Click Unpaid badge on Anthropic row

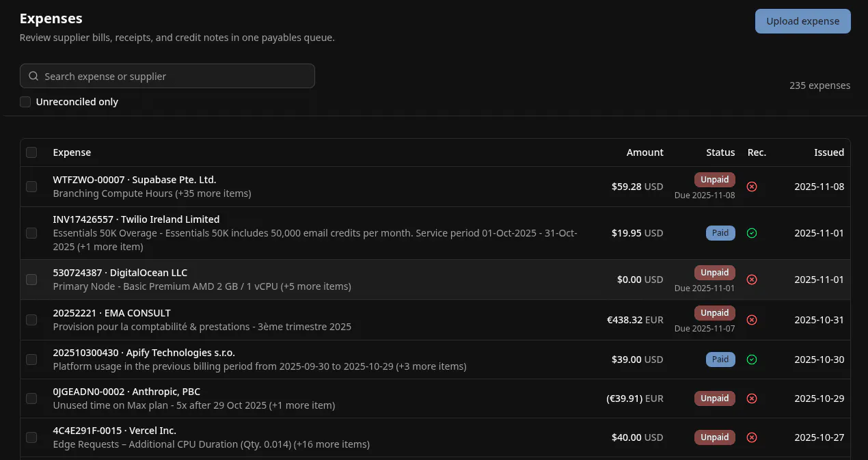point(714,398)
